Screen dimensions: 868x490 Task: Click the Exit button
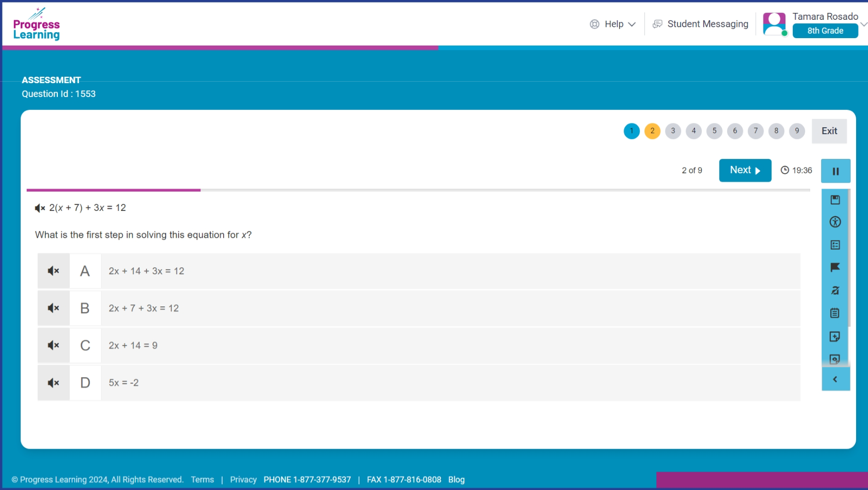829,131
